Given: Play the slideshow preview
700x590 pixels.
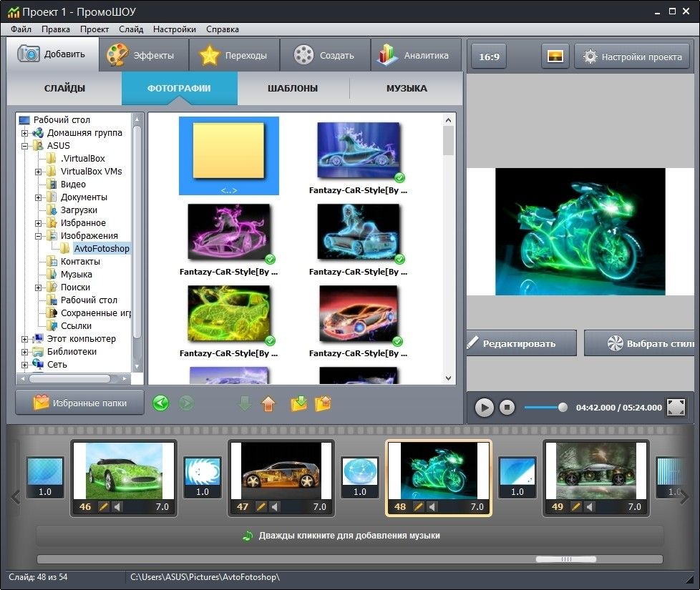Looking at the screenshot, I should click(485, 408).
